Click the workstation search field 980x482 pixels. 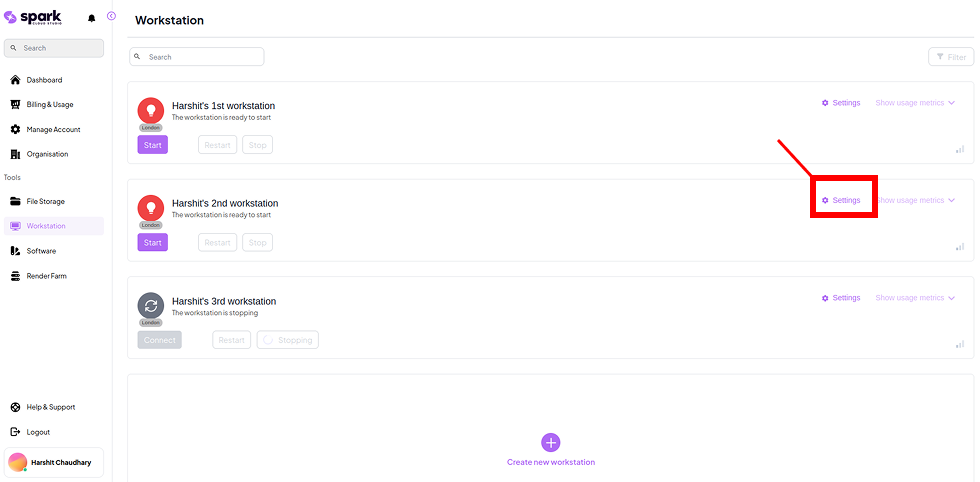[197, 57]
